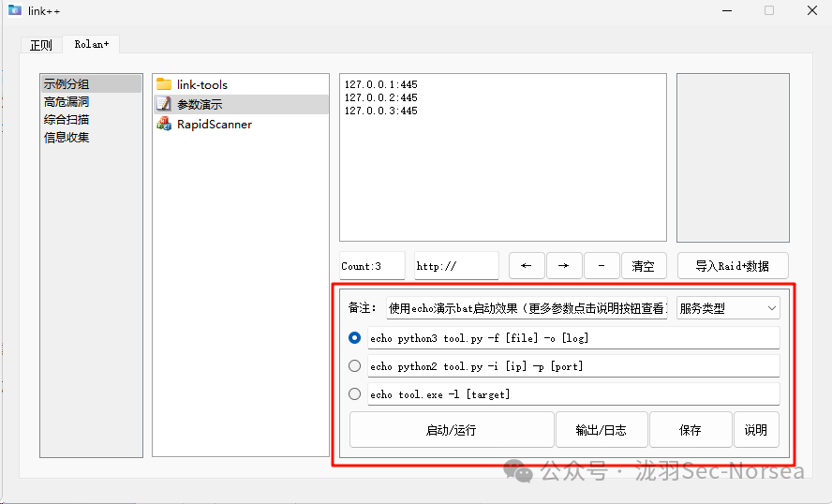
Task: Click the 参数演示 notepad icon
Action: (x=164, y=104)
